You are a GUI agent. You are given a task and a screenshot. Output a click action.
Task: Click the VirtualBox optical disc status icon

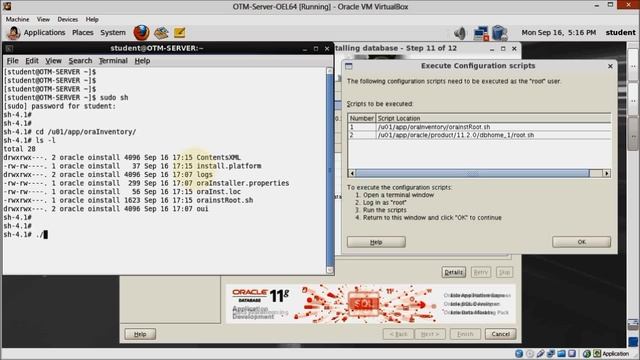tap(530, 353)
